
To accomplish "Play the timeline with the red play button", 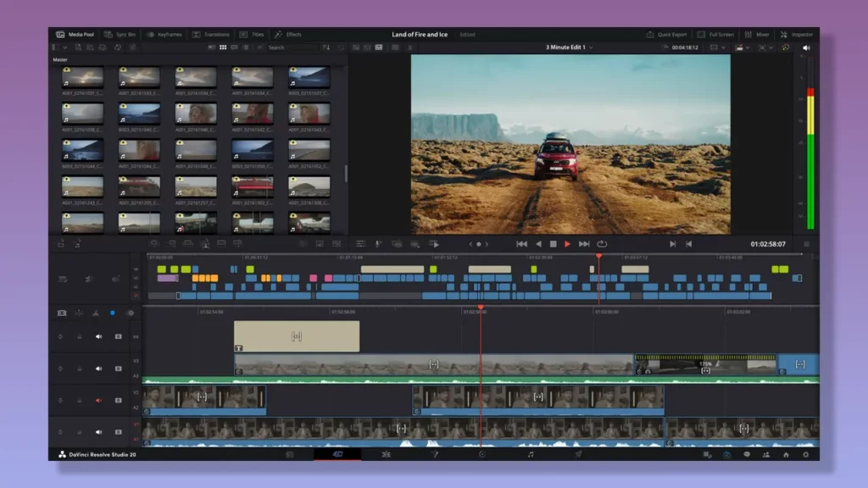I will click(567, 244).
